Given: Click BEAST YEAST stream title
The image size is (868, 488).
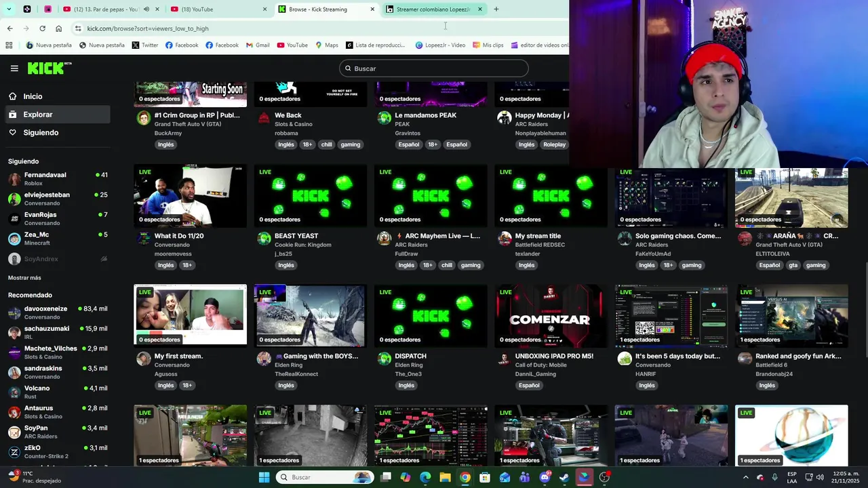Looking at the screenshot, I should click(296, 236).
